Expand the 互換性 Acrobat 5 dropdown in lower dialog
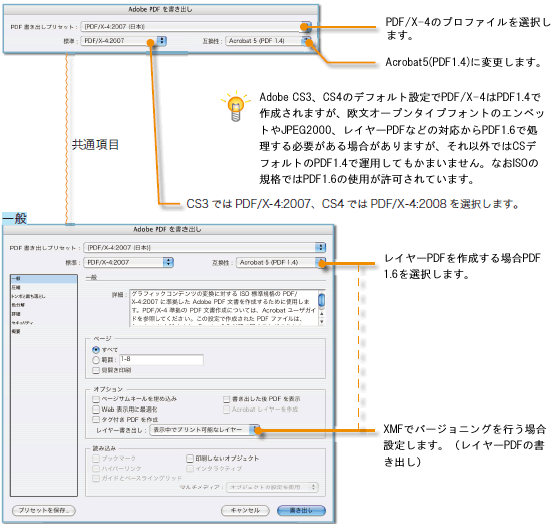Image resolution: width=553 pixels, height=529 pixels. (x=281, y=262)
